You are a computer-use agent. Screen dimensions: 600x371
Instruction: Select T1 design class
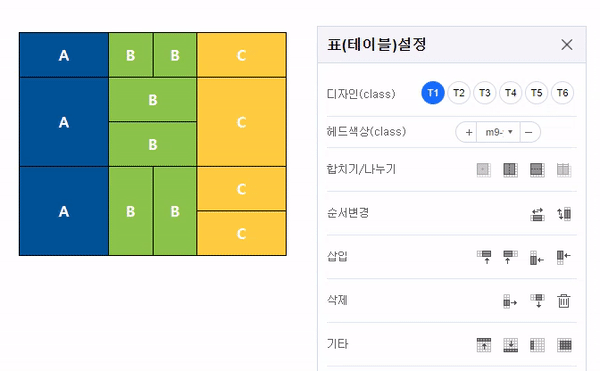(433, 93)
